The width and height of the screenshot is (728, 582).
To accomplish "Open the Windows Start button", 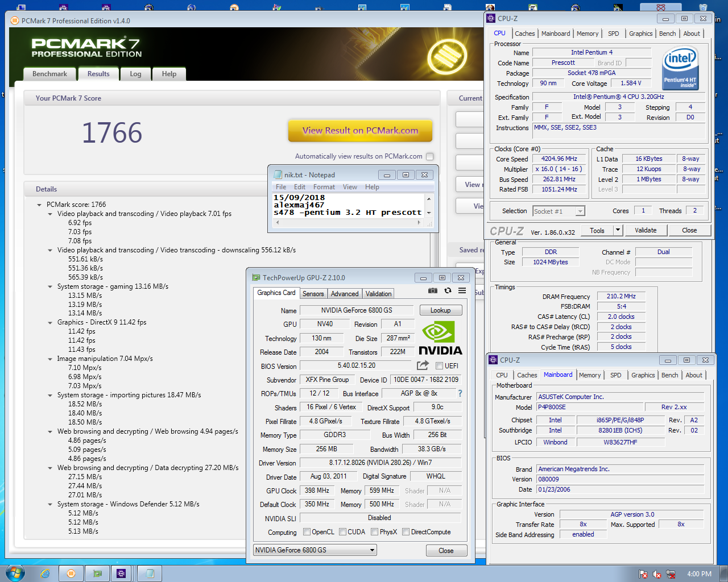I will [15, 573].
